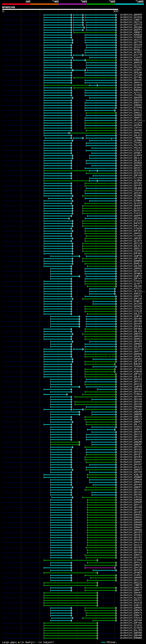Select the UniRef100_C5XYZ9 label
Screen dimensions: 146x644
coord(131,309)
